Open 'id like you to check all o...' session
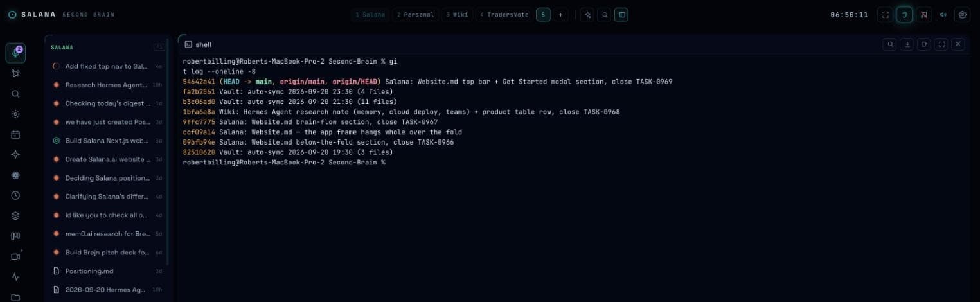Viewport: 980px width, 302px height. 107,215
